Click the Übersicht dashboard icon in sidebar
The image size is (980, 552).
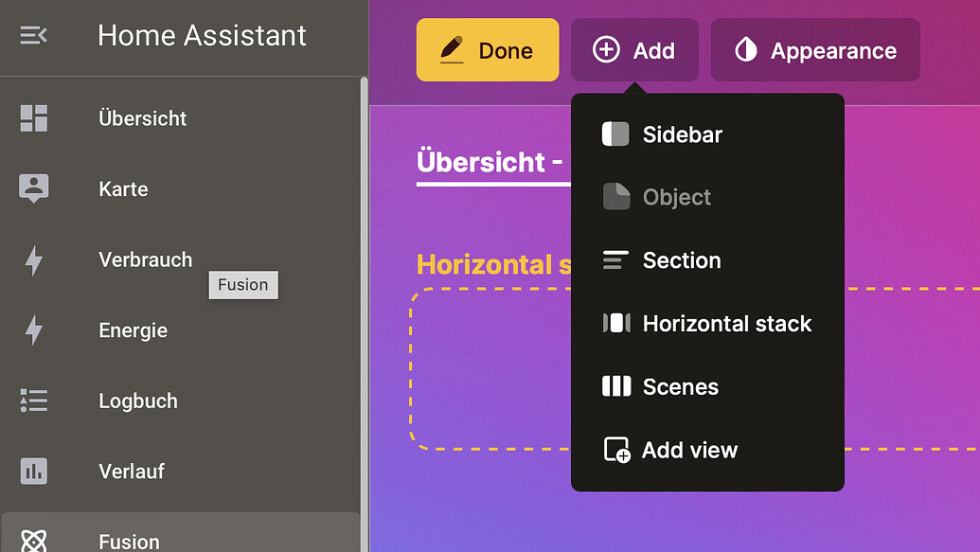(x=34, y=118)
